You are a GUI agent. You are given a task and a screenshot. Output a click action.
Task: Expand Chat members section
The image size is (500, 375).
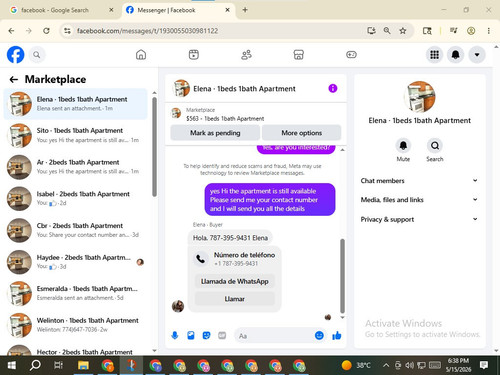(x=419, y=181)
